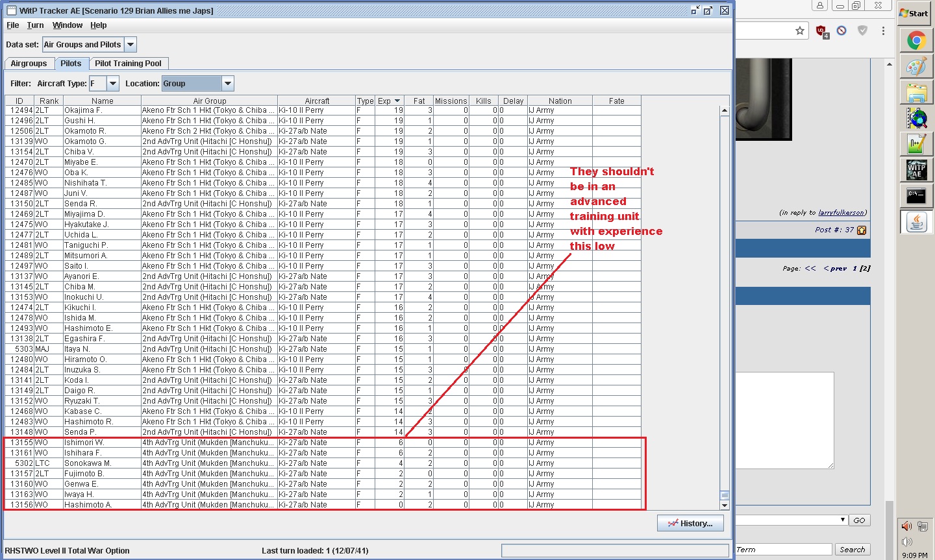Click the History... button
The height and width of the screenshot is (560, 935).
pyautogui.click(x=690, y=524)
